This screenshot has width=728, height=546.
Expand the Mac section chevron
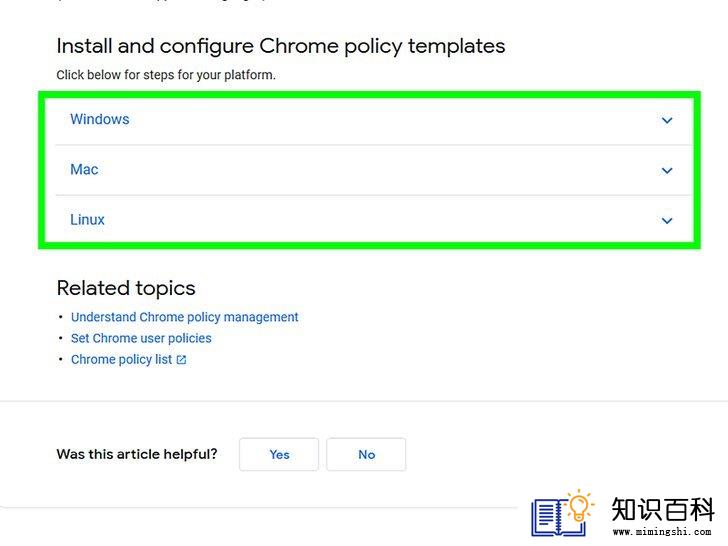point(667,170)
